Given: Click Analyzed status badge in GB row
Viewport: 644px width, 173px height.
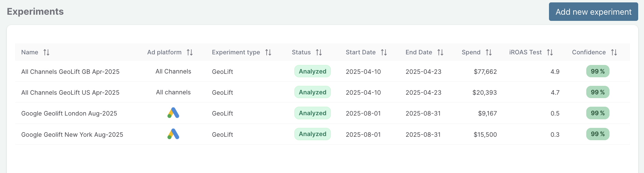Looking at the screenshot, I should tap(312, 71).
